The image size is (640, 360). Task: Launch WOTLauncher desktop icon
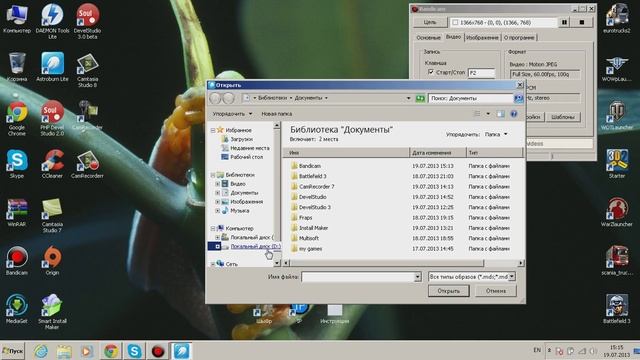tap(616, 115)
